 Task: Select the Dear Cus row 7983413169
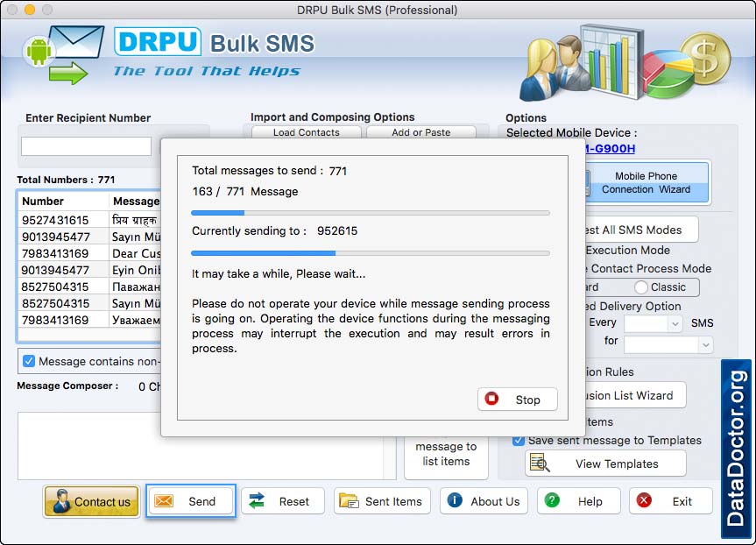89,253
